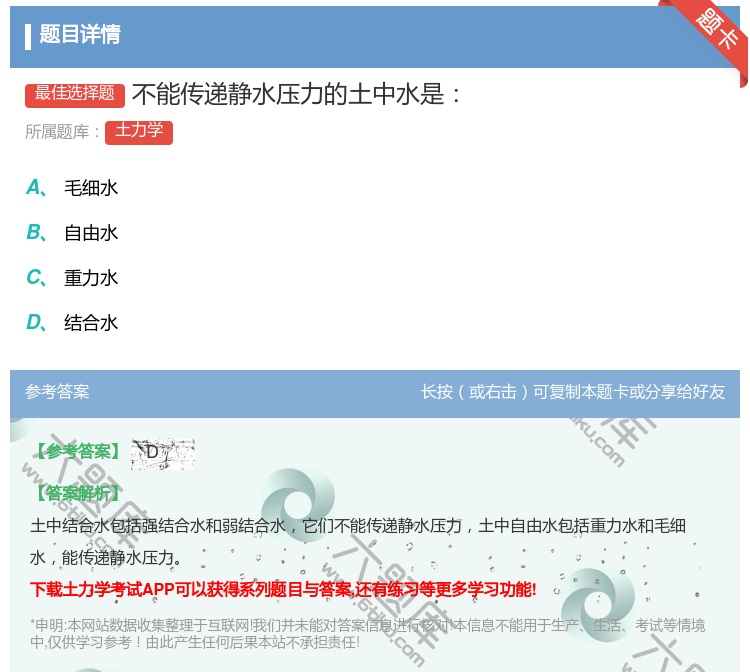Select answer option A 毛细水

[72, 187]
